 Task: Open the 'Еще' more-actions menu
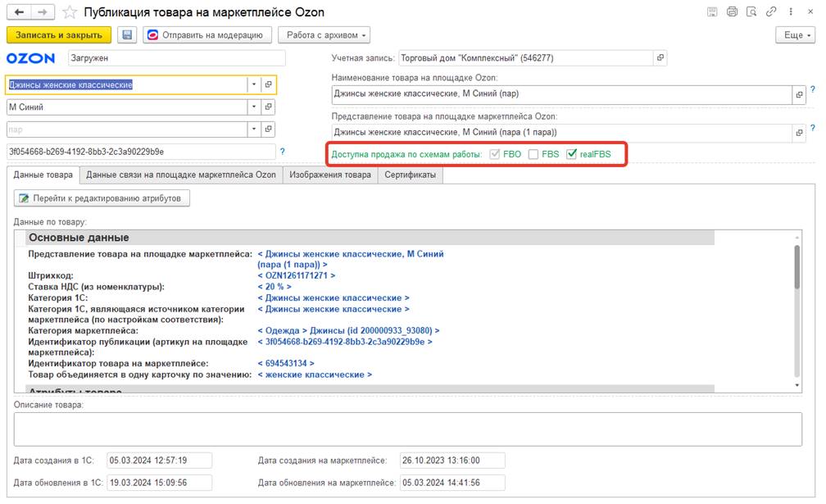[795, 35]
